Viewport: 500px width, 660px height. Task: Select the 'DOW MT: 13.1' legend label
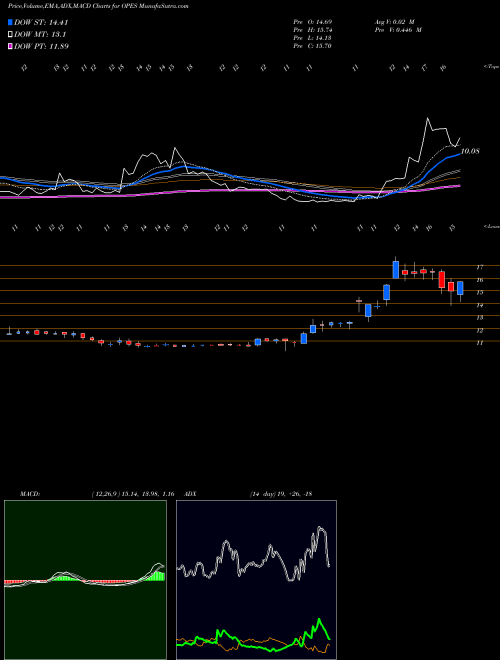(x=40, y=35)
